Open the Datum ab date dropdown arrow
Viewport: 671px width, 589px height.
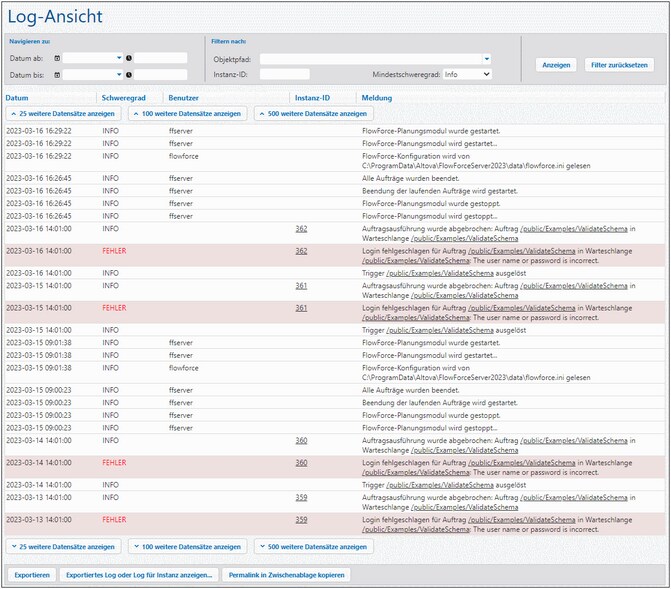119,58
